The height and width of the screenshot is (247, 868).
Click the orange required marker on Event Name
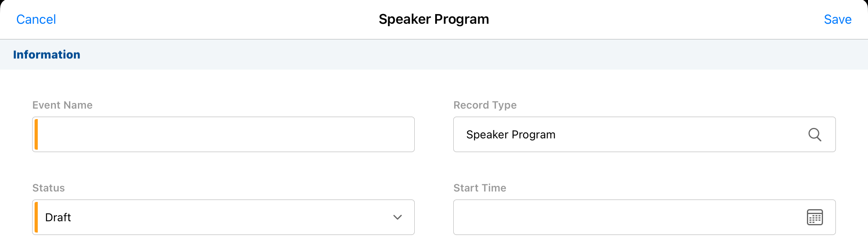point(36,134)
